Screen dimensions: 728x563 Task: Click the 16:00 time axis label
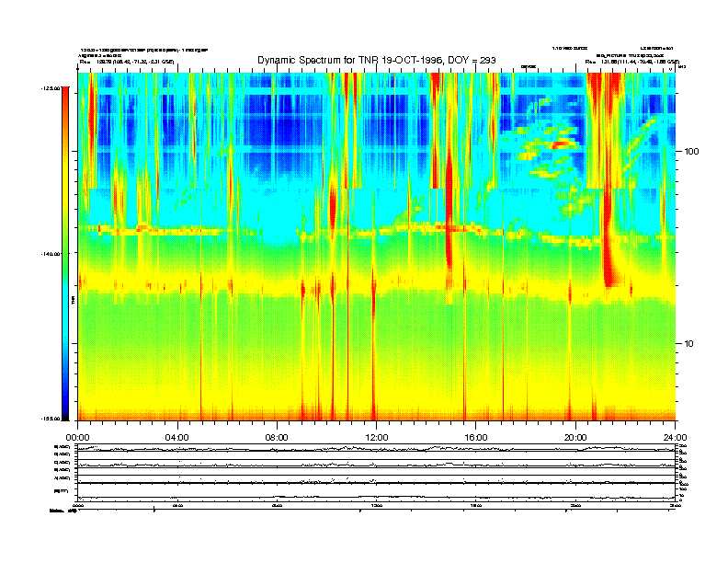point(476,438)
